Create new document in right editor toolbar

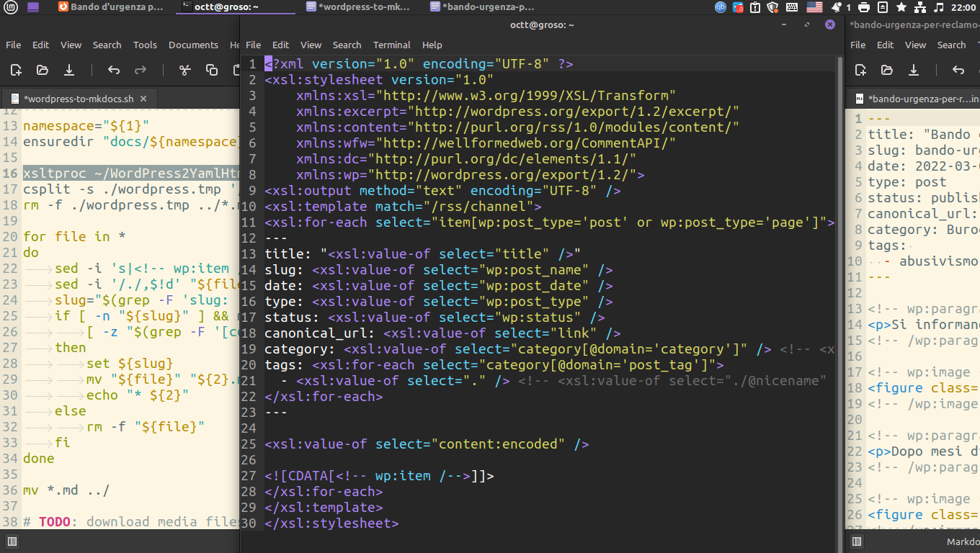tap(860, 70)
